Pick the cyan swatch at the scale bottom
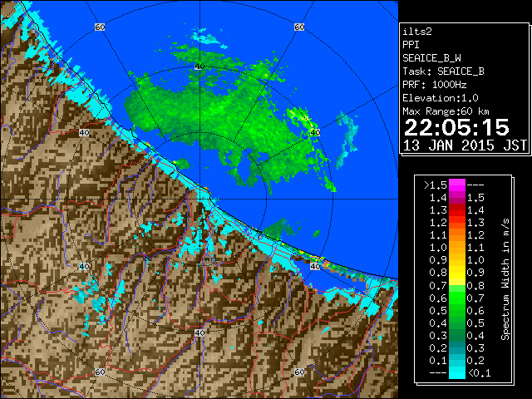 (x=457, y=372)
